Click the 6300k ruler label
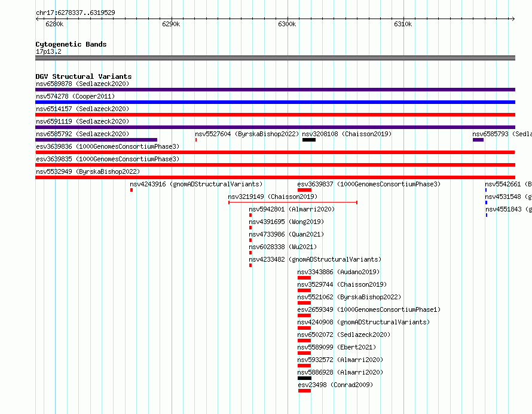This screenshot has height=414, width=532. click(287, 24)
